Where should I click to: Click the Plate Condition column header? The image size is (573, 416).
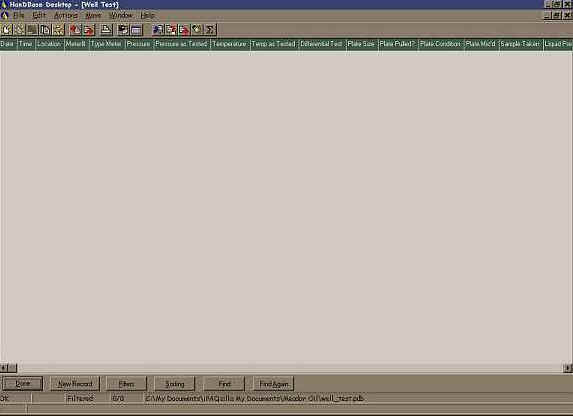tap(441, 44)
